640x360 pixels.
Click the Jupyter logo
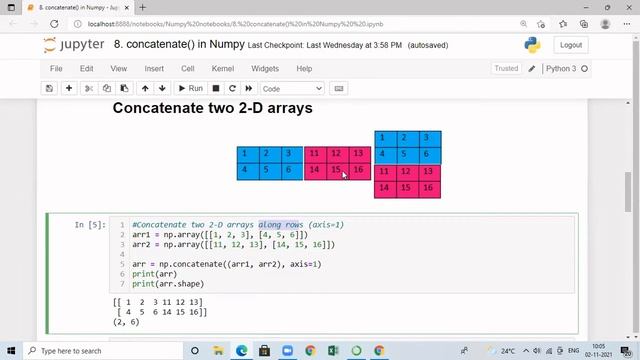click(x=74, y=44)
